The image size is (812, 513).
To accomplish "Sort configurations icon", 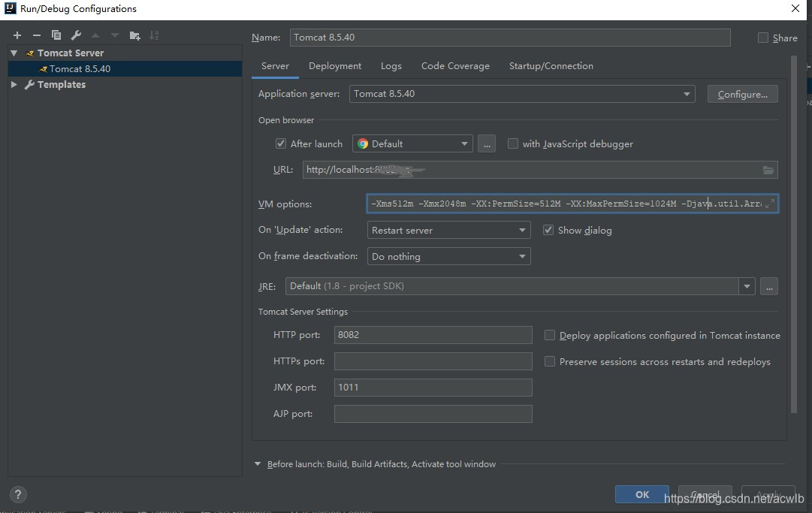I will click(x=154, y=35).
